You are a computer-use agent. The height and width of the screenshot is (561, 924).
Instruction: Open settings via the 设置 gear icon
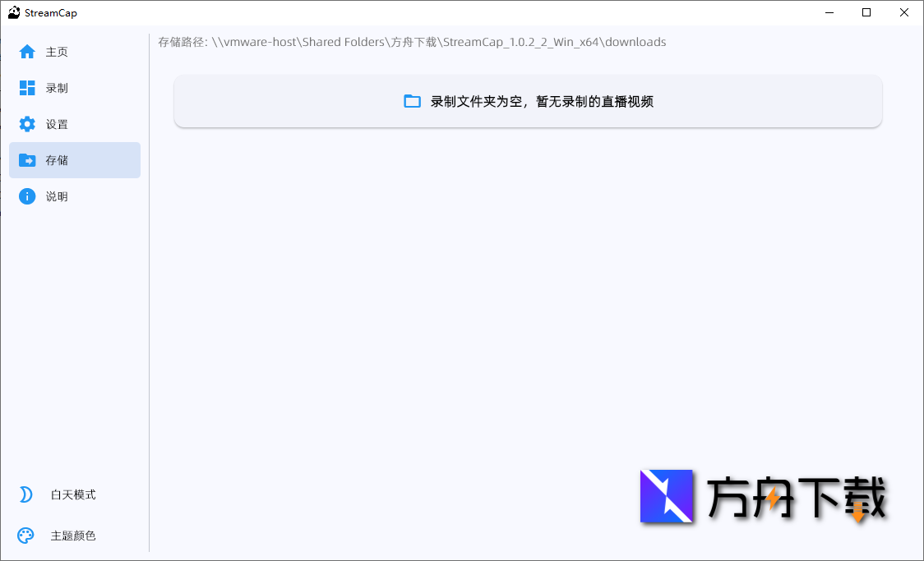tap(25, 123)
